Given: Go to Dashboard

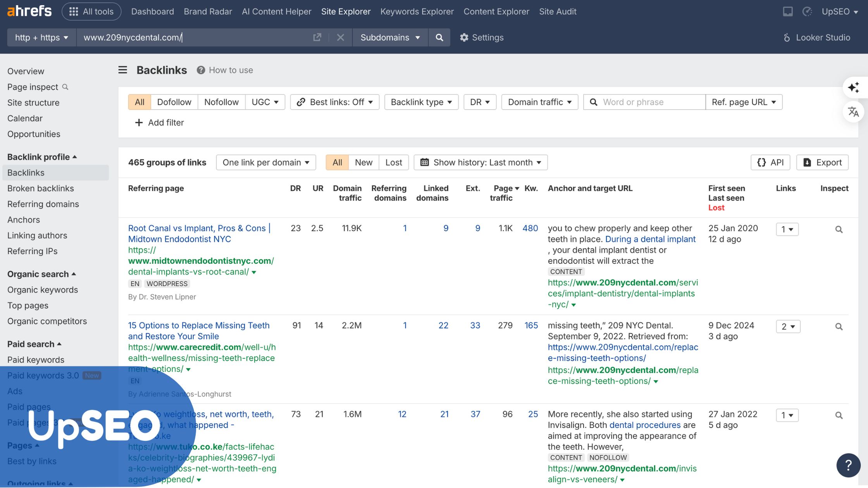Looking at the screenshot, I should click(153, 12).
